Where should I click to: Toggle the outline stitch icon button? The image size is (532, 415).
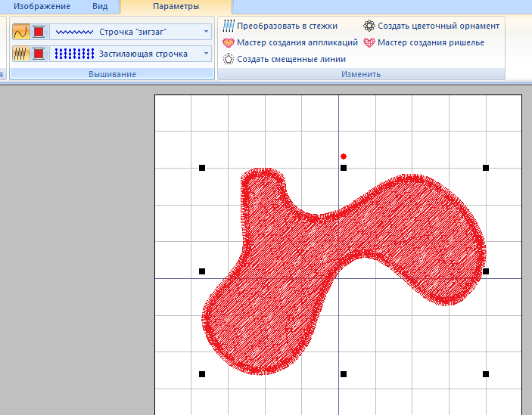pos(20,33)
